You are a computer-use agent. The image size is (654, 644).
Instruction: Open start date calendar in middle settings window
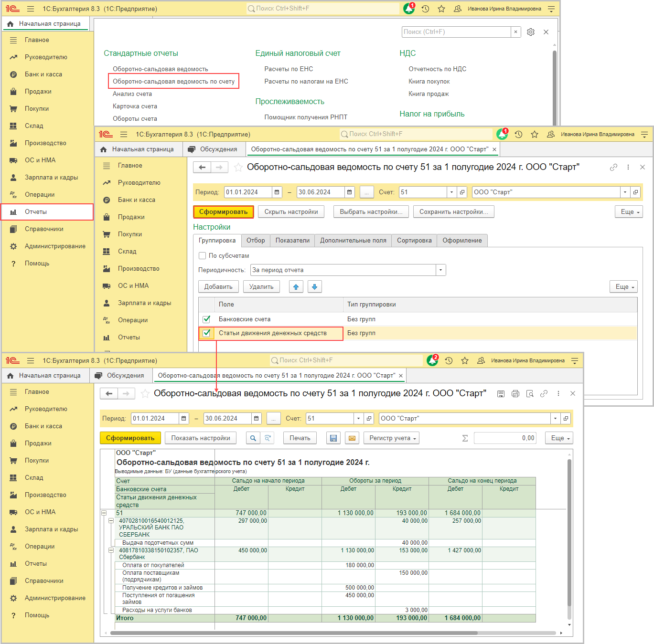[x=277, y=192]
